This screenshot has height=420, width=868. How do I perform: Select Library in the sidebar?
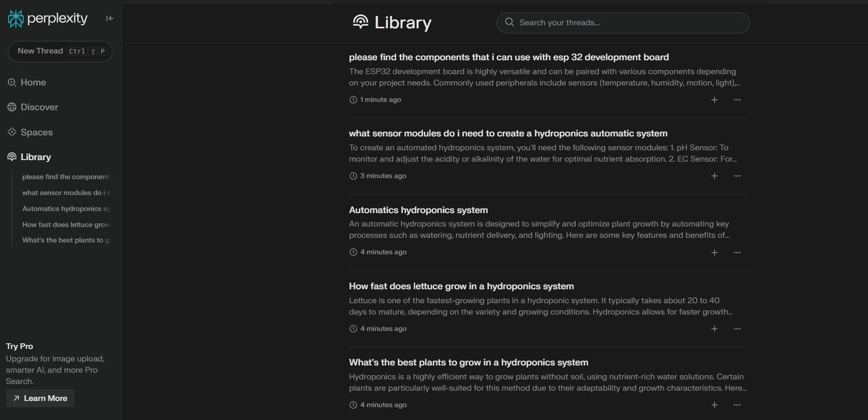pyautogui.click(x=36, y=157)
